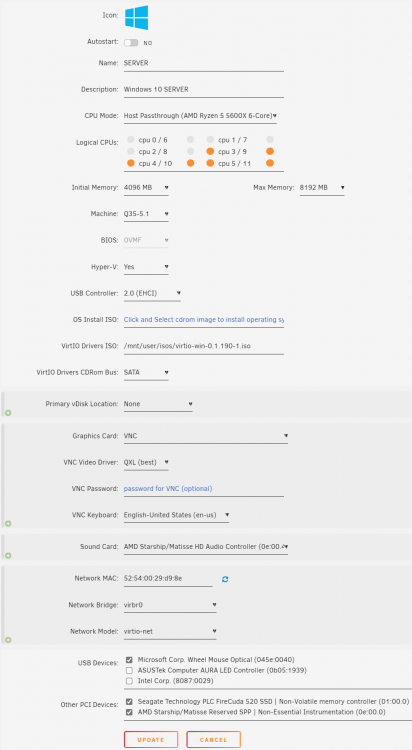Add another sound card with green plus
This screenshot has height=750, width=412.
pos(8,556)
